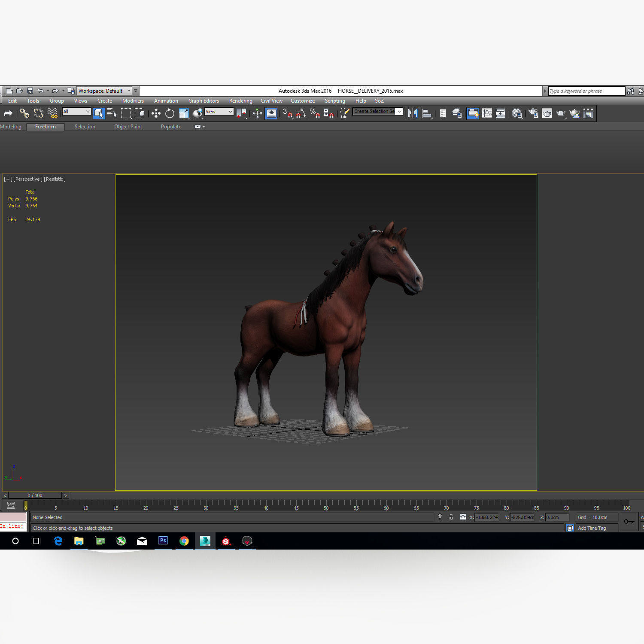Toggle the Selection Lock padlock
Viewport: 644px width, 644px height.
click(x=451, y=517)
